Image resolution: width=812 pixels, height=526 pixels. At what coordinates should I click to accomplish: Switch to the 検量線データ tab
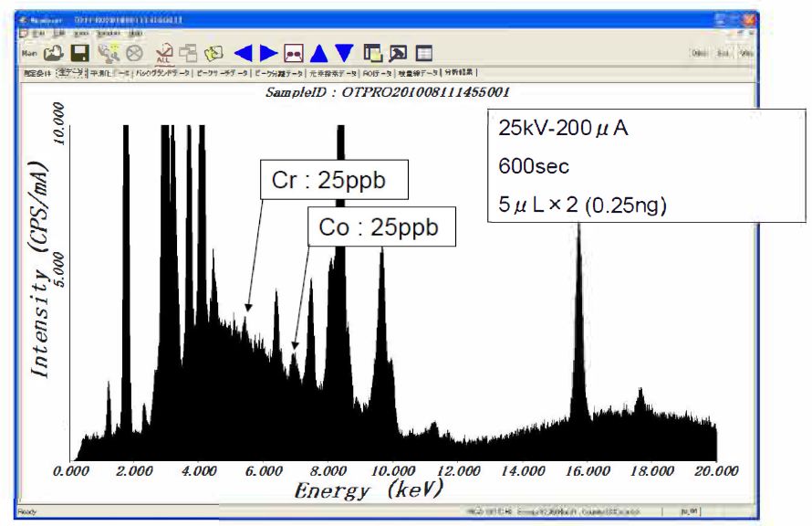[418, 74]
